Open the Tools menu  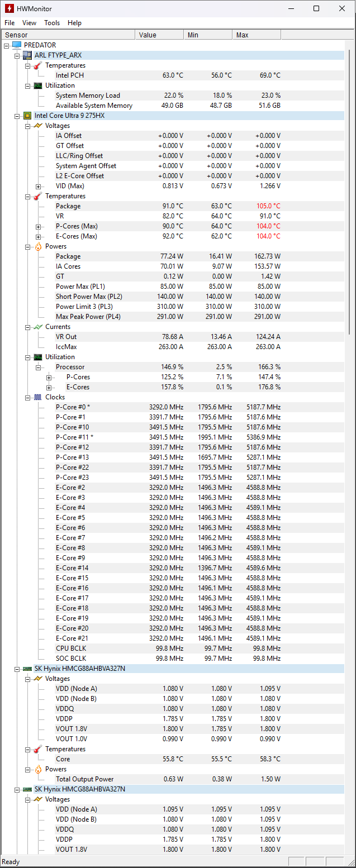click(52, 23)
